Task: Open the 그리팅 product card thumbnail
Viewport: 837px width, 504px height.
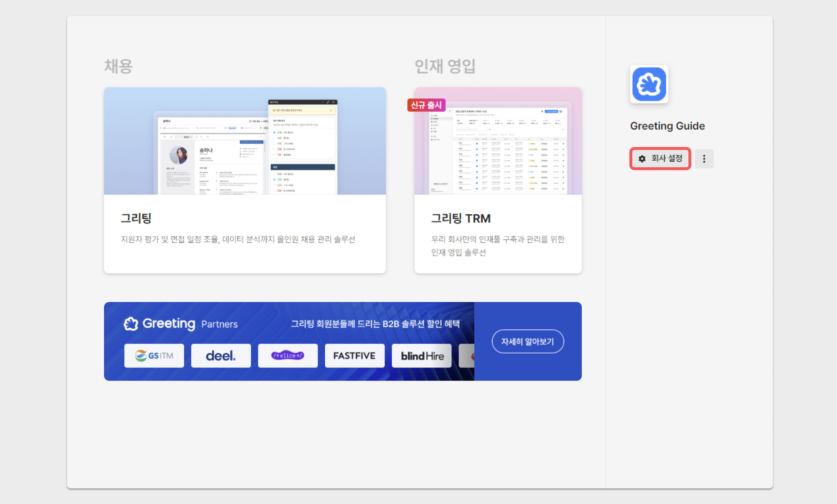Action: pyautogui.click(x=245, y=141)
